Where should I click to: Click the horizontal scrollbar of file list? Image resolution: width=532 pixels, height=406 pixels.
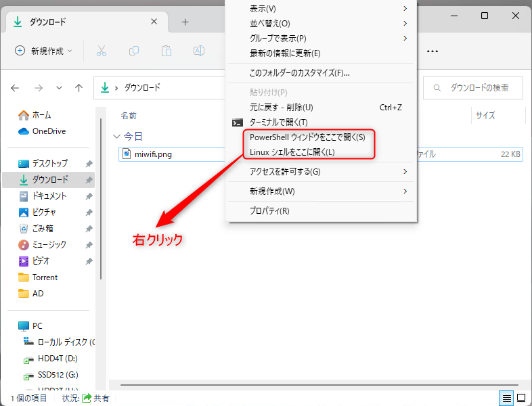[x=319, y=385]
